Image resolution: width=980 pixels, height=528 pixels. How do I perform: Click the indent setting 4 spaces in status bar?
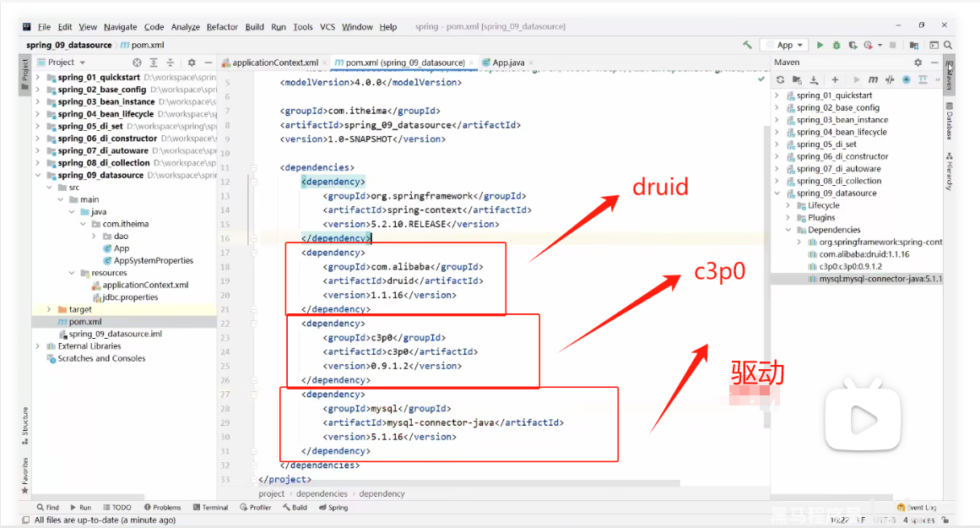pyautogui.click(x=918, y=520)
